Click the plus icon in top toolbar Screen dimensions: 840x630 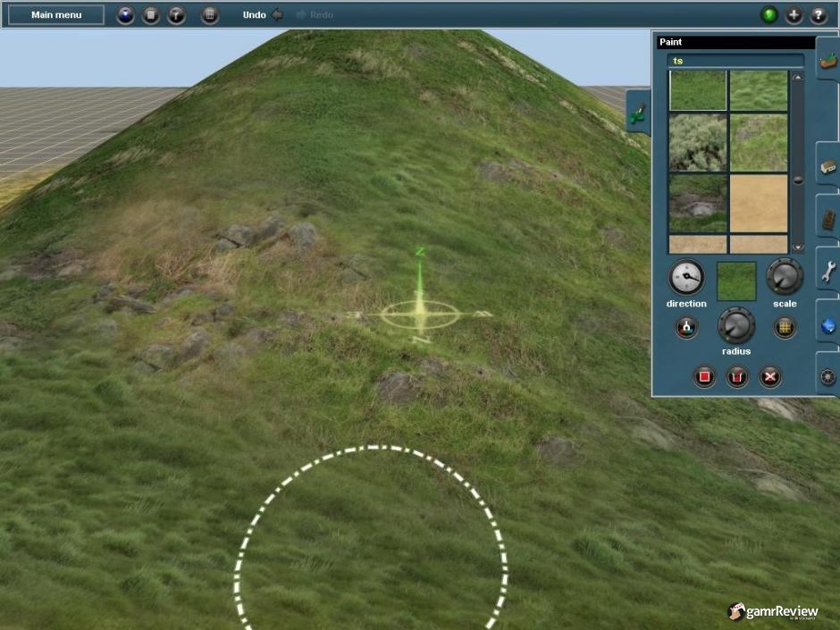point(794,15)
